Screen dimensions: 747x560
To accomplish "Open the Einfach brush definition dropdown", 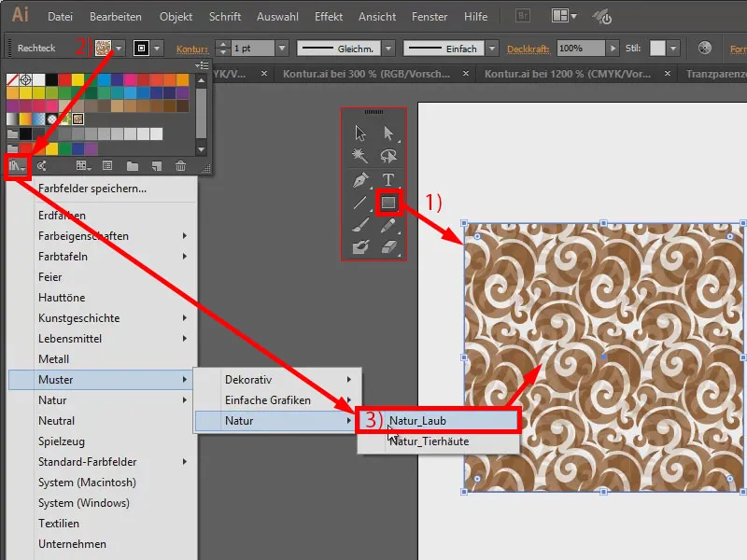I will (492, 49).
